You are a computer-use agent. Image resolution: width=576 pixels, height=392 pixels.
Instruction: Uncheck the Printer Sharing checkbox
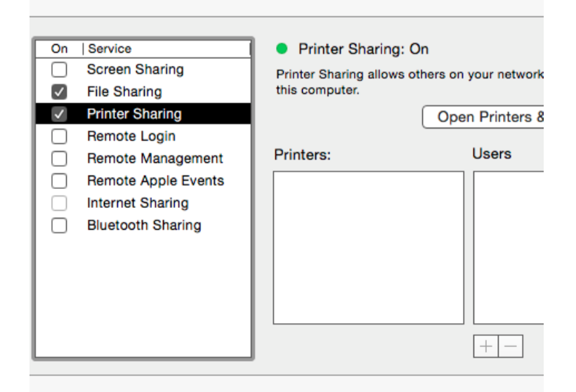click(x=59, y=114)
